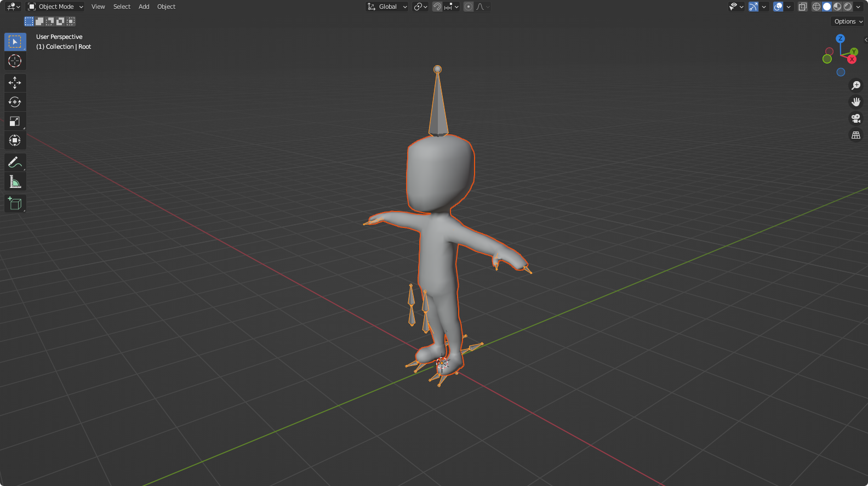Show the hidden sidebar via the edge arrow
Screen dimensions: 868x486
click(x=865, y=39)
